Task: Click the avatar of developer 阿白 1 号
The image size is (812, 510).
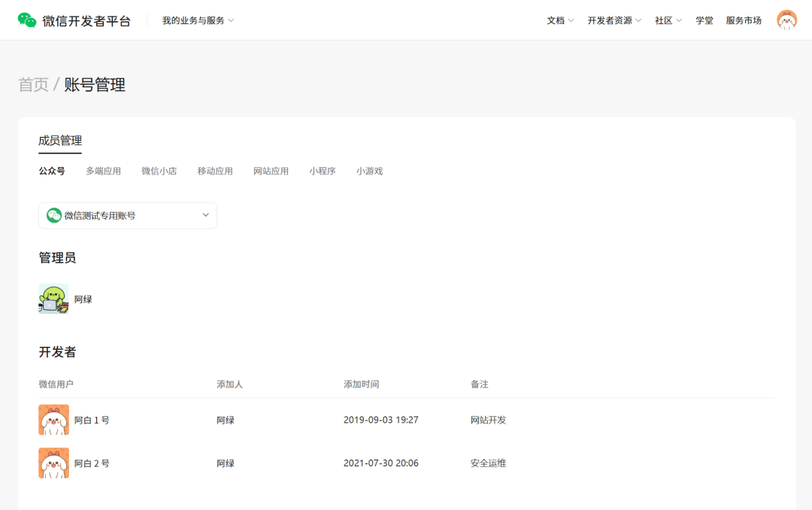Action: tap(53, 420)
